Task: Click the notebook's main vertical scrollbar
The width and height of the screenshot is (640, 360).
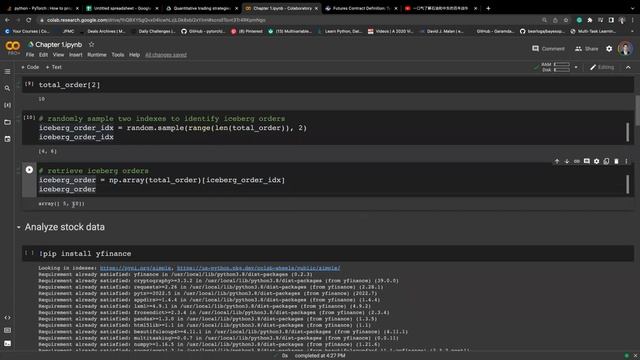Action: [637, 111]
